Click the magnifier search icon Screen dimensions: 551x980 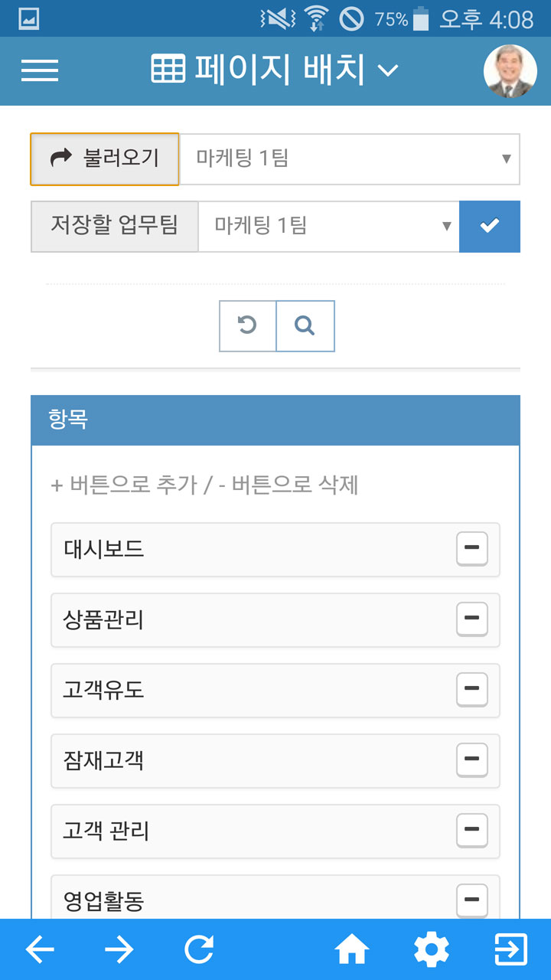tap(305, 326)
